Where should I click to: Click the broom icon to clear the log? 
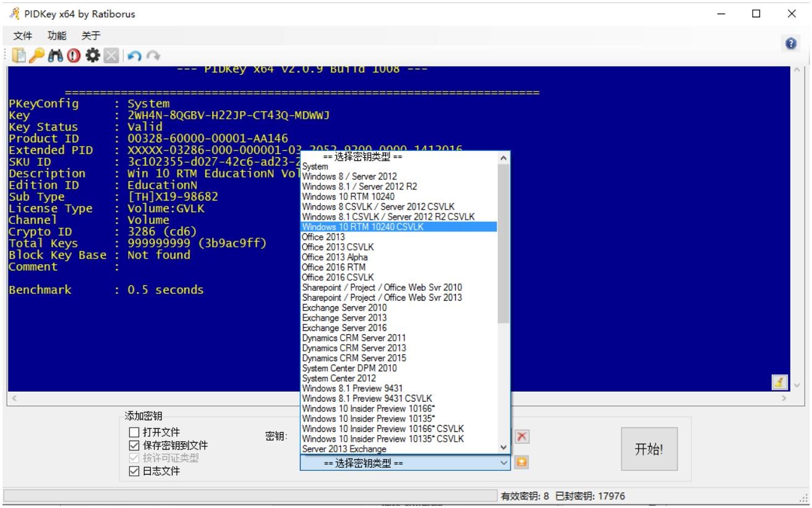point(780,383)
